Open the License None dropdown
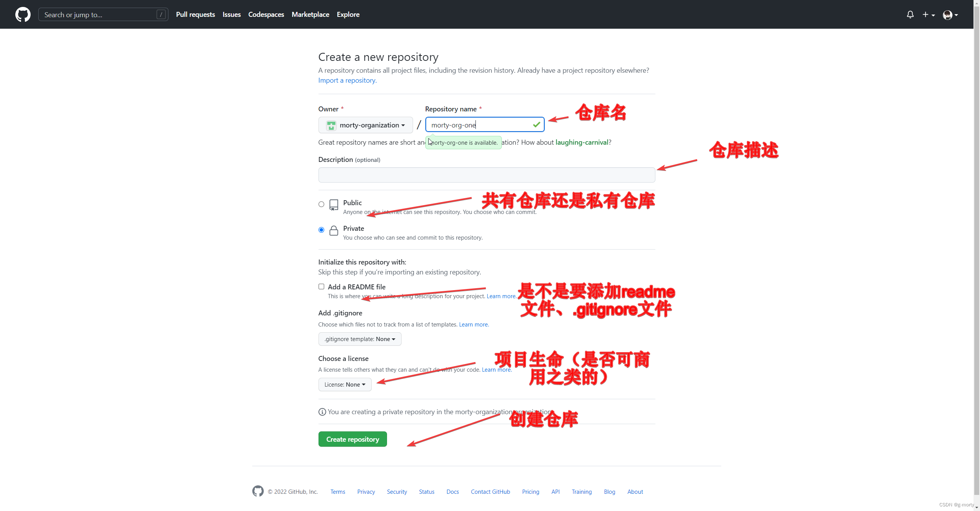Screen dimensions: 980x511 click(345, 384)
